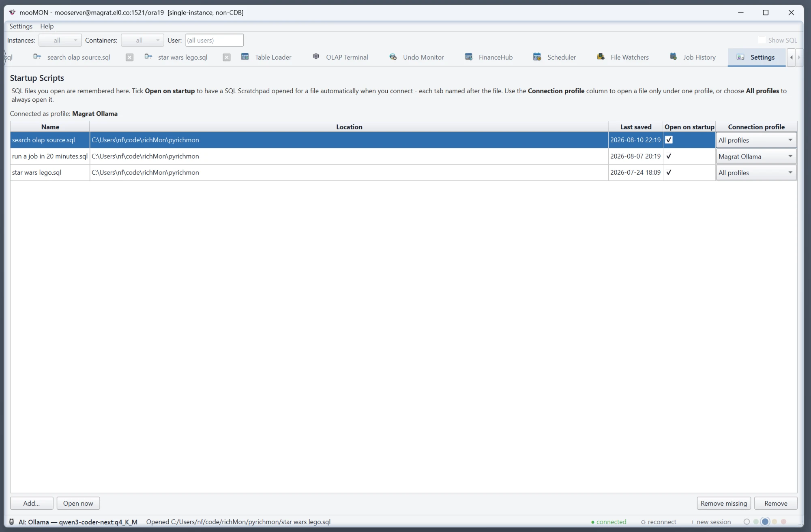Click the Remove missing button
The height and width of the screenshot is (532, 811).
724,503
